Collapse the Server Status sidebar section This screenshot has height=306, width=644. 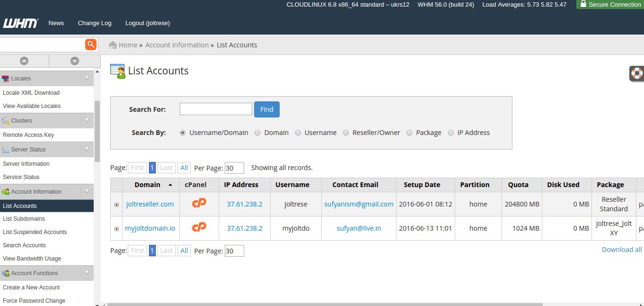pos(87,149)
